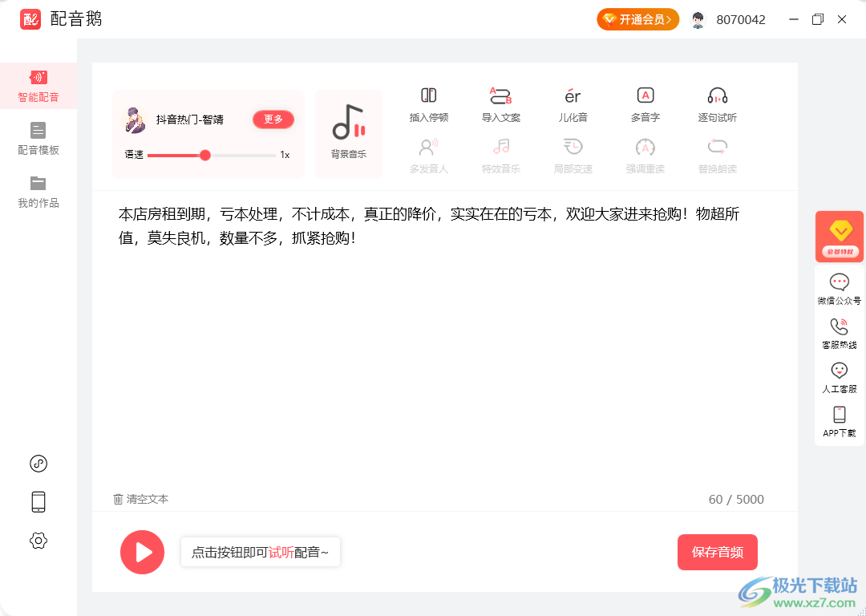Viewport: 866px width, 616px height.
Task: Click the 会员特权 membership badge
Action: coord(839,236)
